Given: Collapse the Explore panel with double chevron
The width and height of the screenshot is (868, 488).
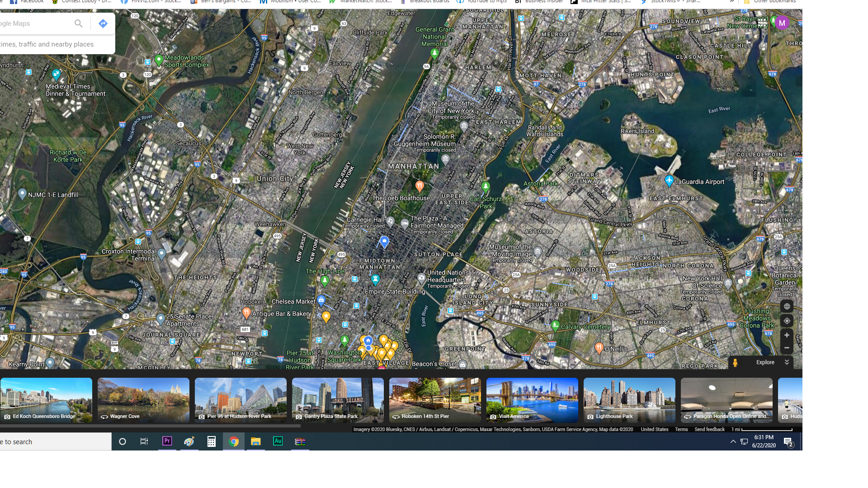Looking at the screenshot, I should tap(787, 362).
